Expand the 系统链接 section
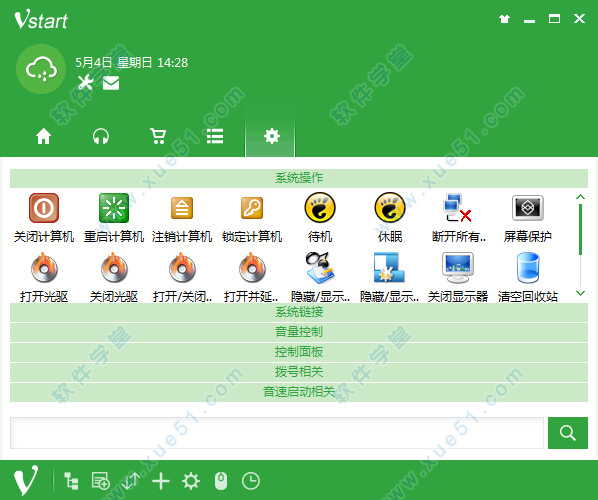This screenshot has width=598, height=500. (299, 312)
